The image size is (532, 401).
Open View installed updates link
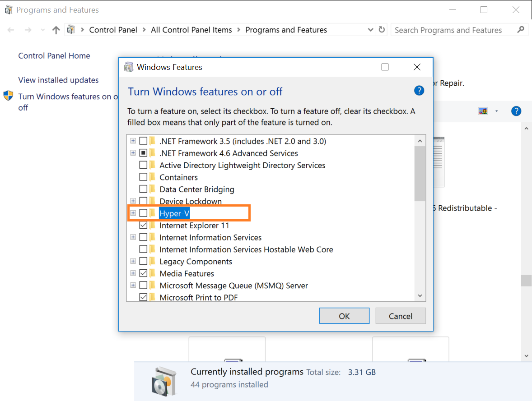(58, 80)
